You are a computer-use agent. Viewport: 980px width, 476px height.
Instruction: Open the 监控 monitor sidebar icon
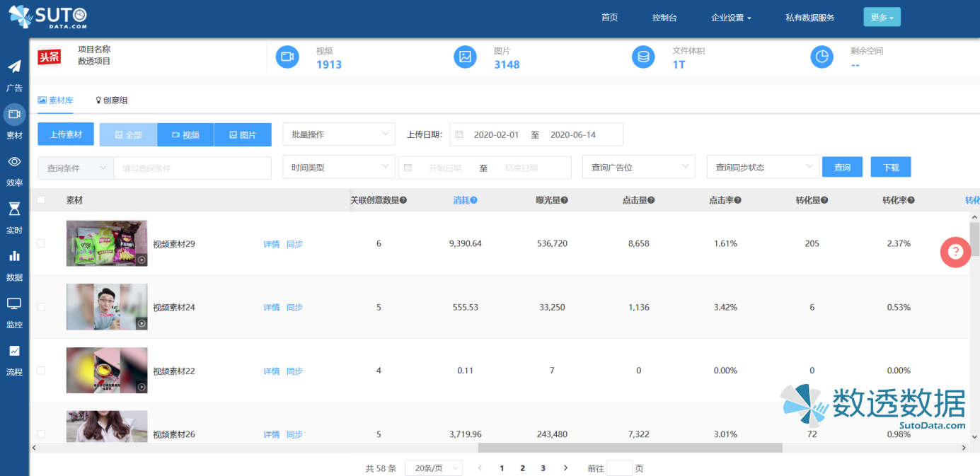(x=14, y=303)
